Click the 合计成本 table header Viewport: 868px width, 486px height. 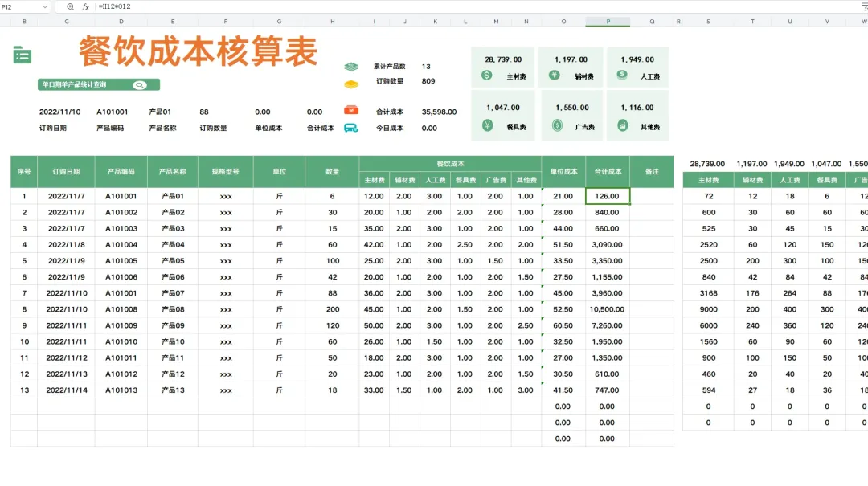[x=608, y=172]
